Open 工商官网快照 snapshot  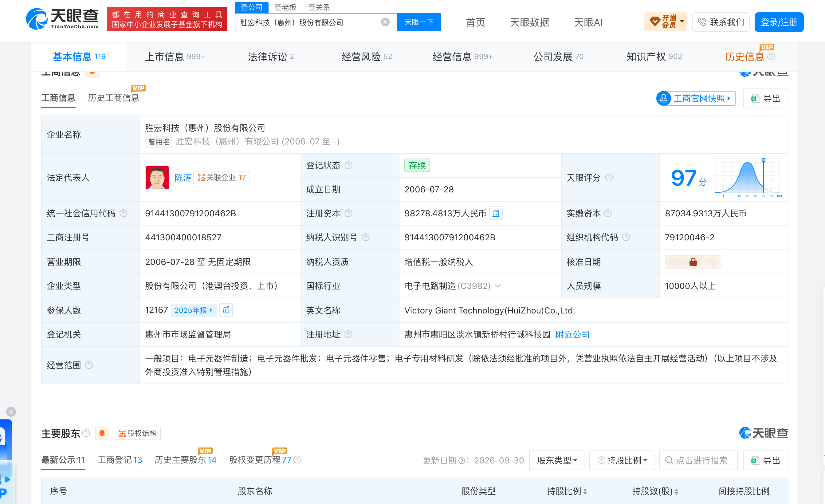point(696,98)
